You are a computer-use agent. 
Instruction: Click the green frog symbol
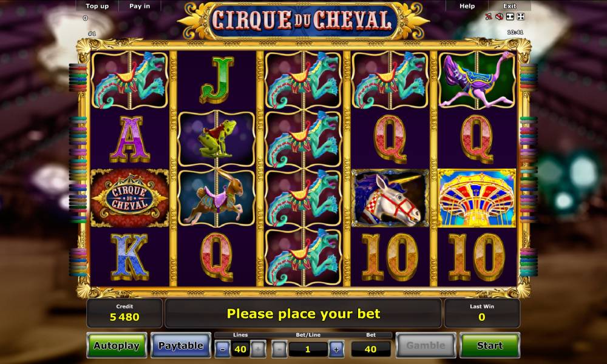[217, 138]
